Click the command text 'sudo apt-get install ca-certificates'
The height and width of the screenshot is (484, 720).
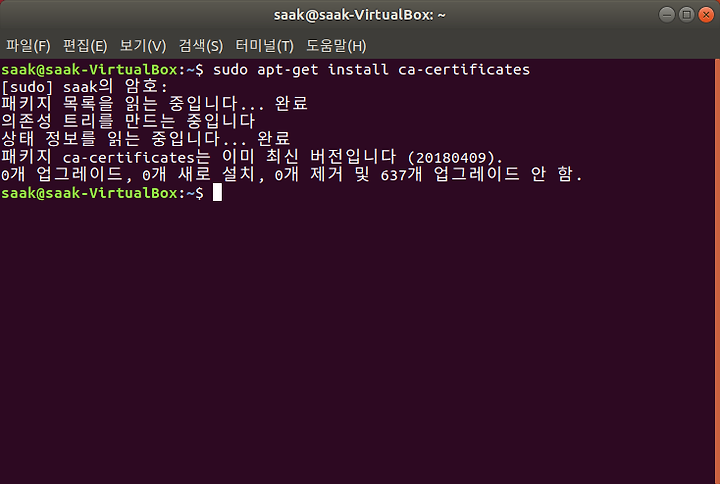(x=371, y=70)
